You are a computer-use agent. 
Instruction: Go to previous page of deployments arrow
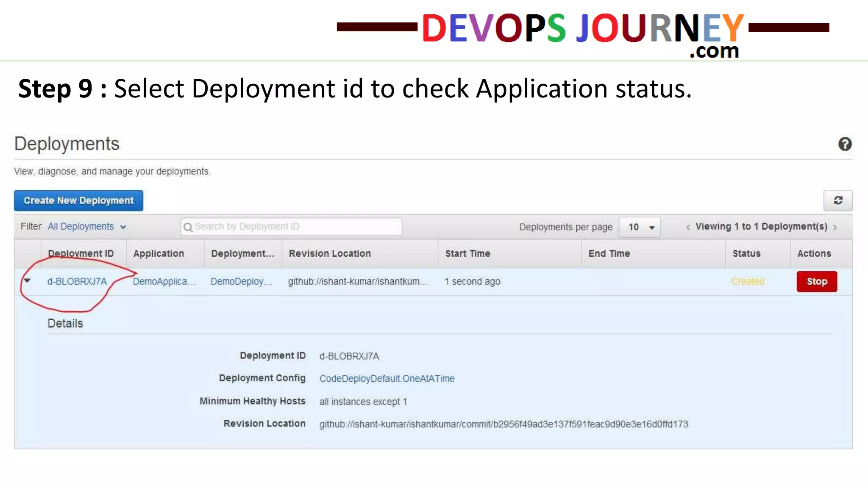click(x=688, y=227)
